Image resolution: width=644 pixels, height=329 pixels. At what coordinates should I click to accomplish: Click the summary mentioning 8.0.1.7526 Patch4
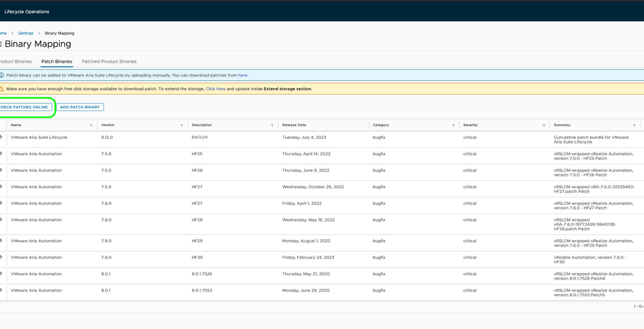coord(593,276)
